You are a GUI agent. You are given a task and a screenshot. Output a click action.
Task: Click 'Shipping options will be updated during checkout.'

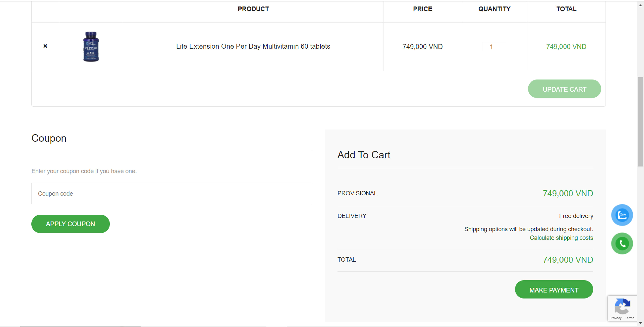tap(528, 229)
